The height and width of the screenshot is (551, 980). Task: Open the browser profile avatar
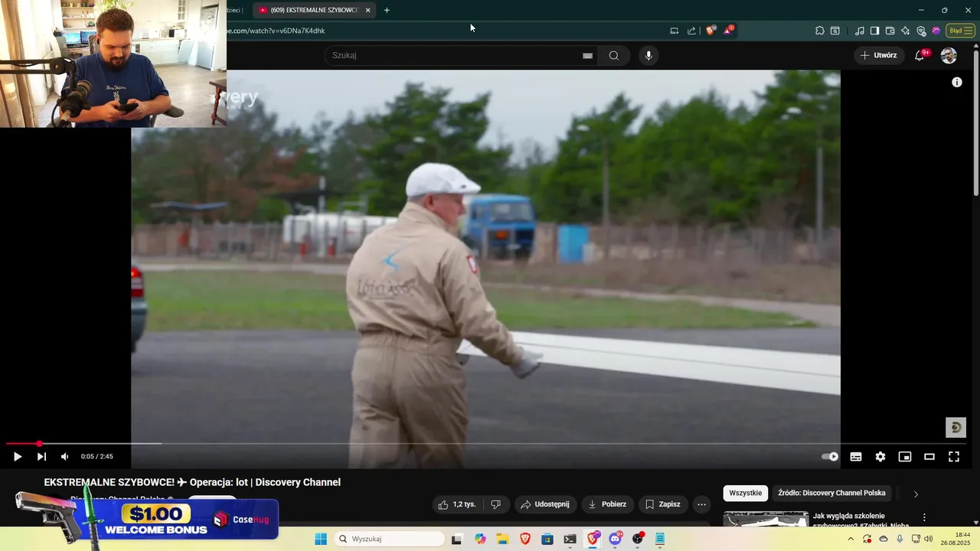coord(936,31)
